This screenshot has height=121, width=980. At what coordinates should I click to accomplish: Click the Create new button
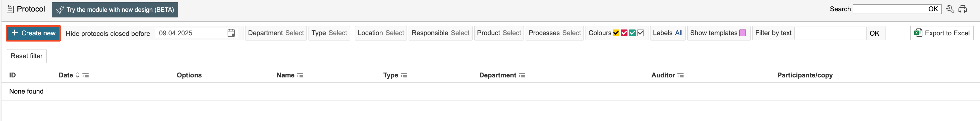[x=34, y=33]
